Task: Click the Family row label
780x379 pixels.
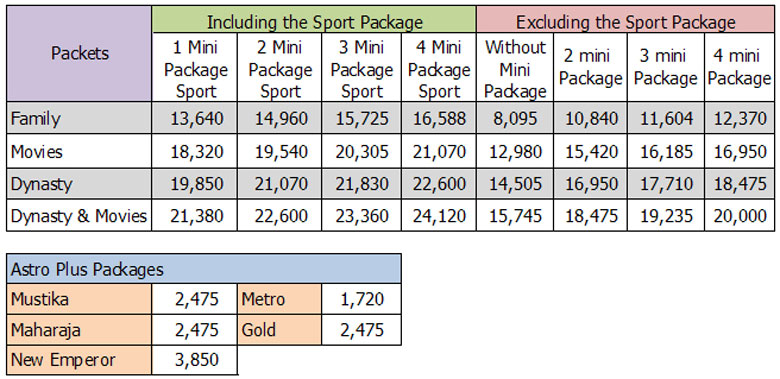Action: click(x=79, y=118)
